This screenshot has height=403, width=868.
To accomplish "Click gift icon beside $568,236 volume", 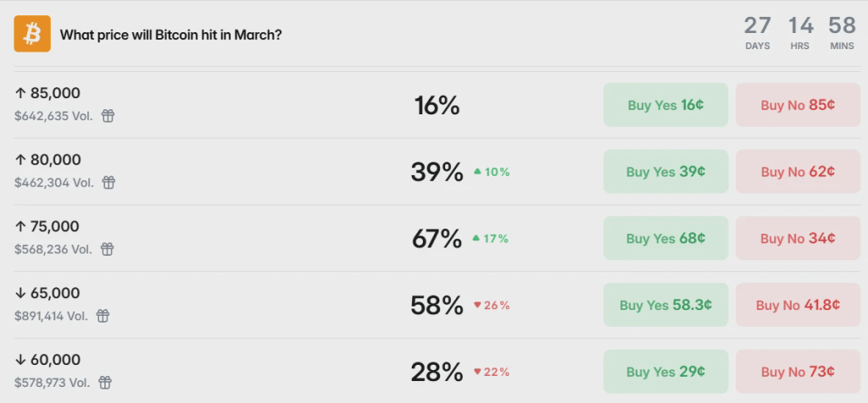I will coord(106,249).
